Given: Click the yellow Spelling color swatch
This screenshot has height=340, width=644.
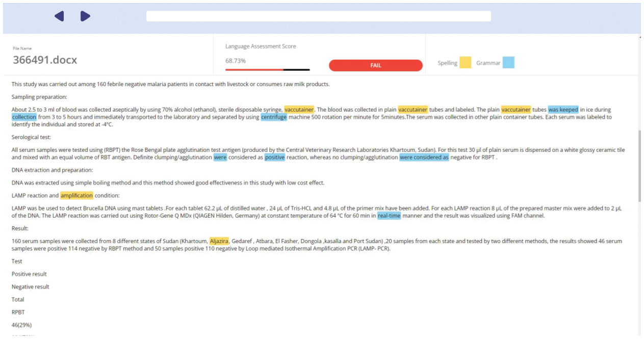Looking at the screenshot, I should [x=465, y=63].
